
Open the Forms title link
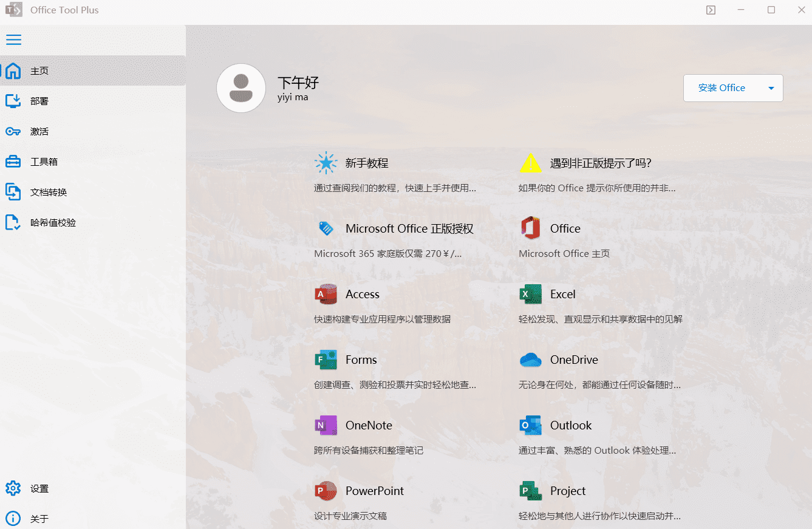point(361,360)
